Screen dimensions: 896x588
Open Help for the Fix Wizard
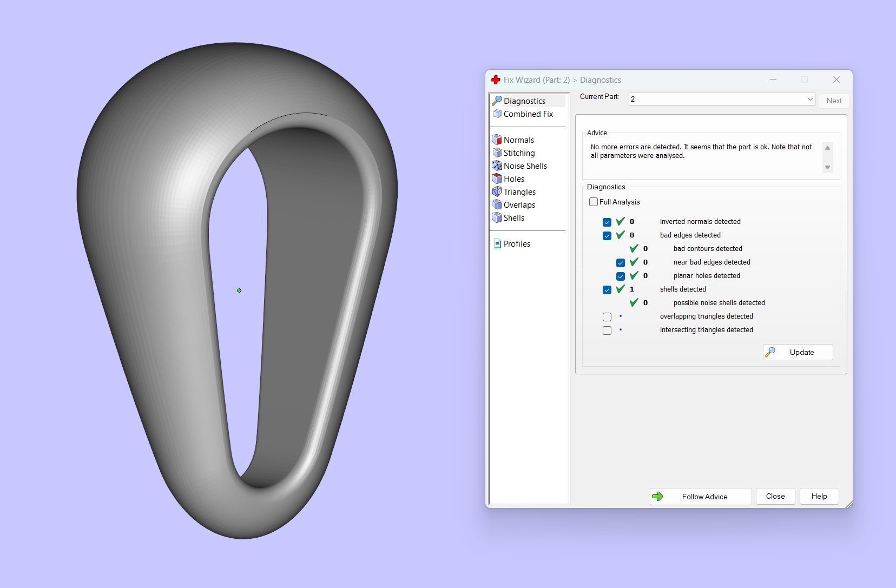[819, 497]
